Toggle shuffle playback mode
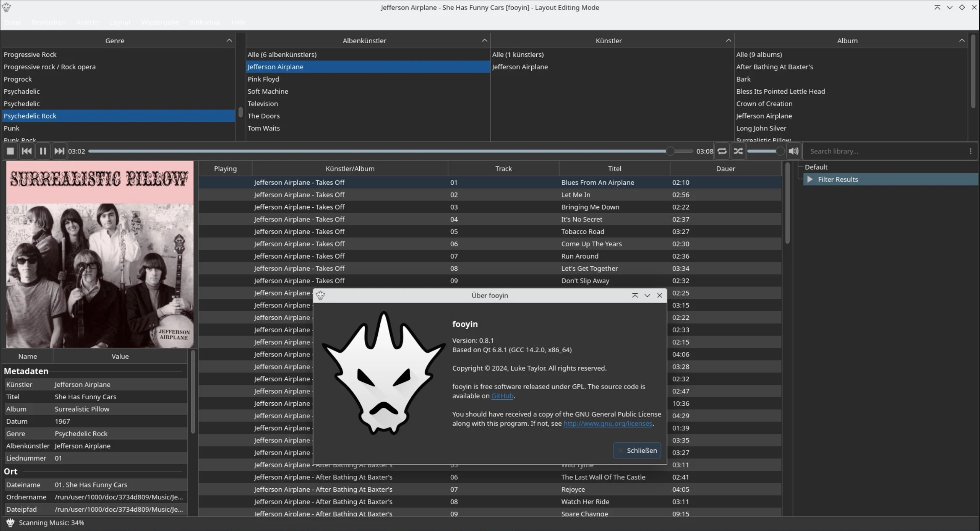Viewport: 980px width, 531px height. [738, 151]
